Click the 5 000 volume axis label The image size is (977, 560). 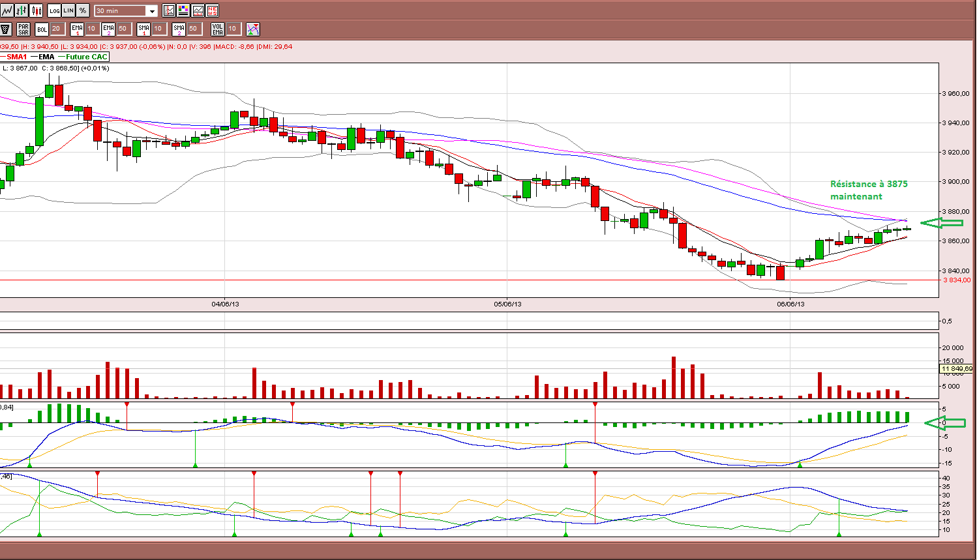[x=952, y=386]
